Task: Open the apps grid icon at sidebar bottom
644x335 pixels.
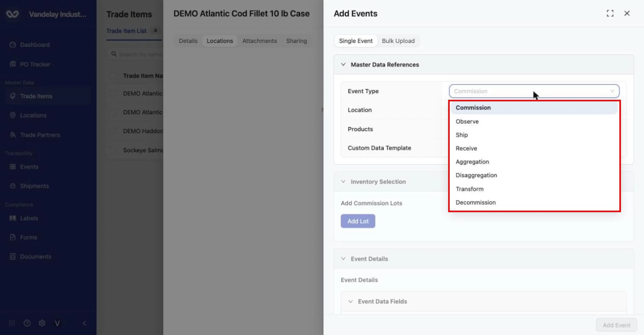Action: pyautogui.click(x=12, y=323)
